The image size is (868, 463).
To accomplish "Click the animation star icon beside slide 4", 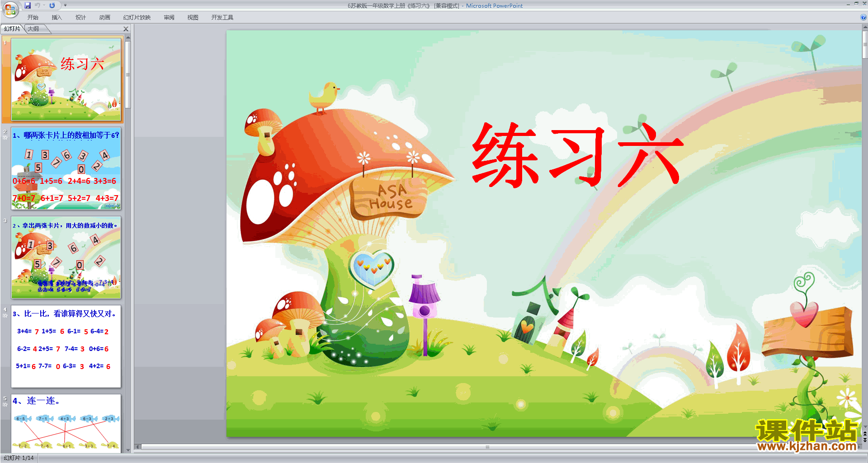I will pos(5,315).
